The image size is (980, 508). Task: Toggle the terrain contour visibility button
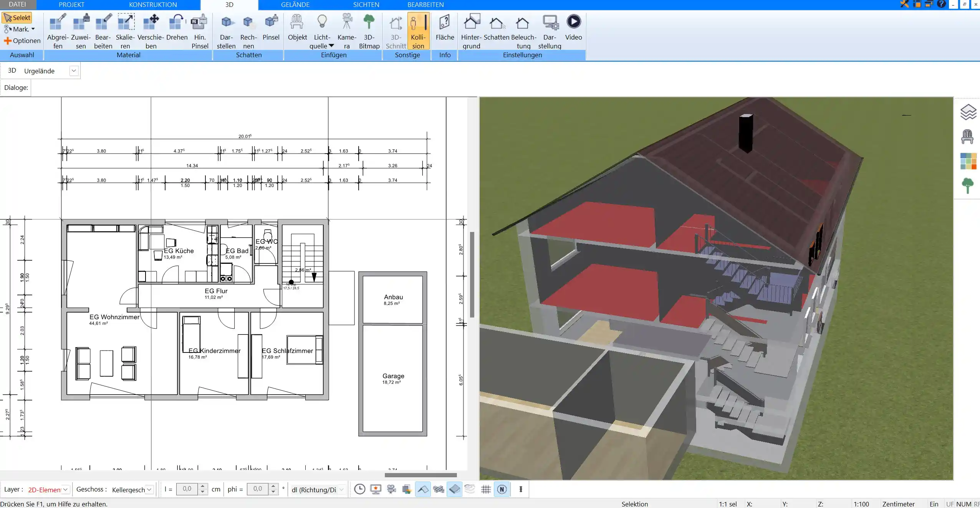[470, 489]
